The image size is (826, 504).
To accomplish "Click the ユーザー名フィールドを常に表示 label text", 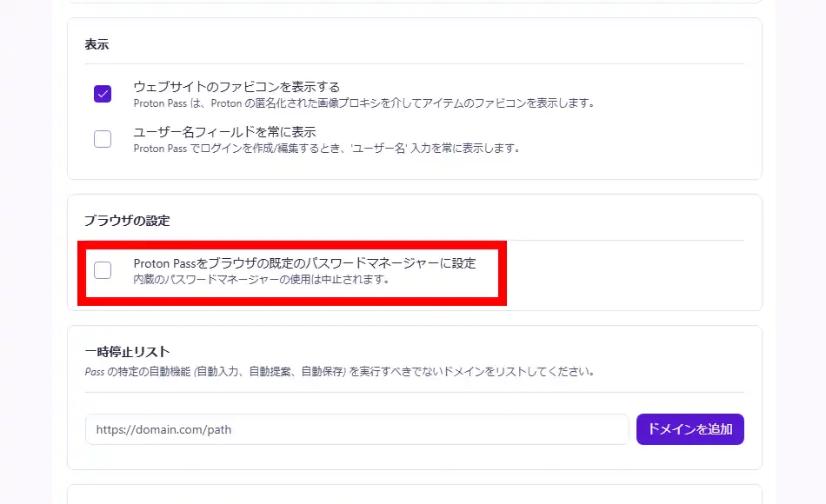I will (x=224, y=132).
